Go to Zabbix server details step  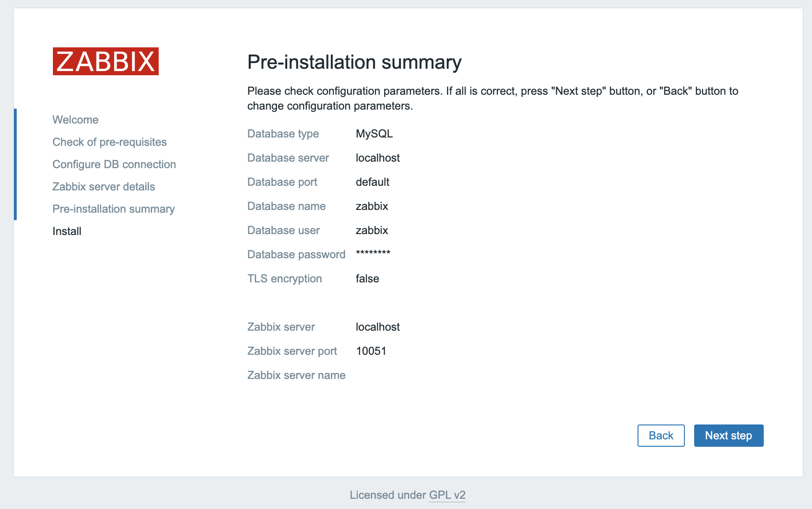103,186
